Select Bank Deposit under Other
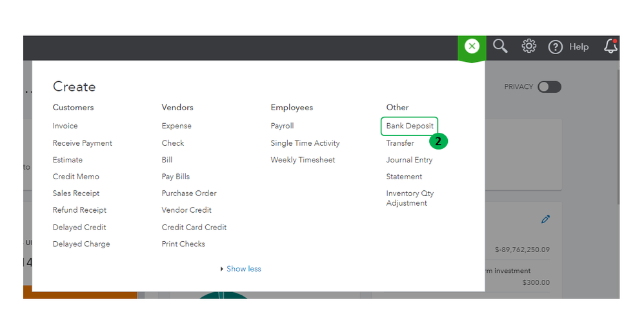 (x=410, y=126)
